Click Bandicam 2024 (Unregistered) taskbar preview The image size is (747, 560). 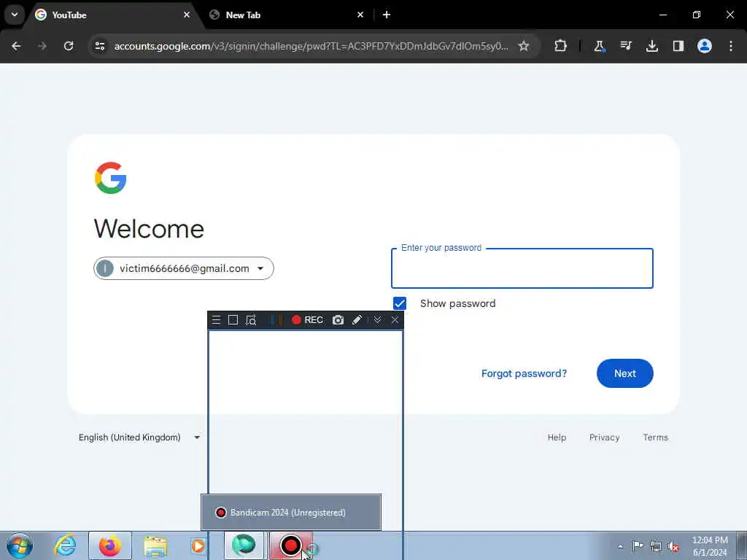[291, 513]
